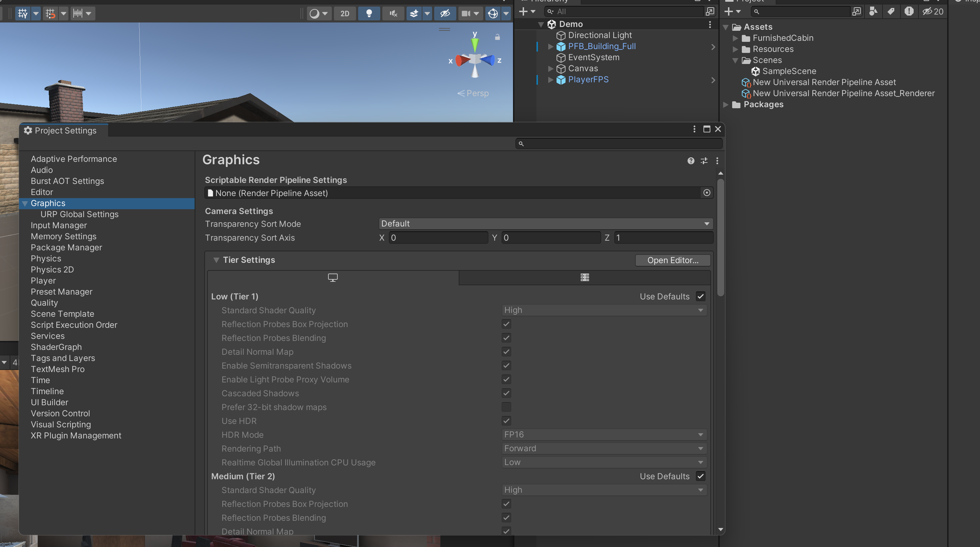This screenshot has height=547, width=980.
Task: Expand PFB_Building_Full in Hierarchy
Action: (550, 46)
